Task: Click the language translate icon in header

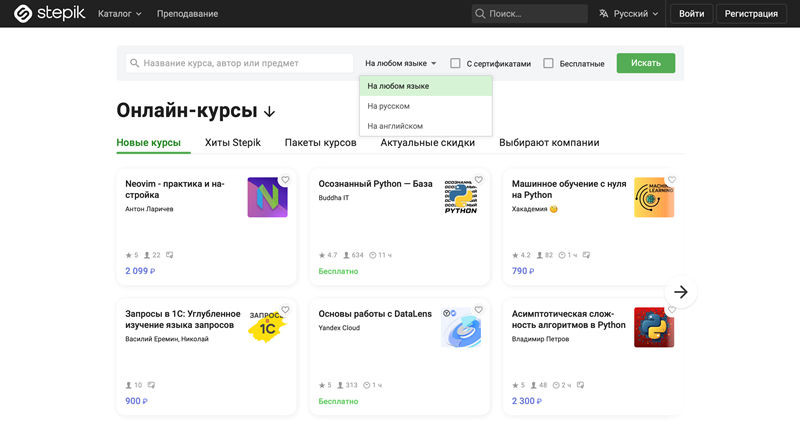Action: (603, 14)
